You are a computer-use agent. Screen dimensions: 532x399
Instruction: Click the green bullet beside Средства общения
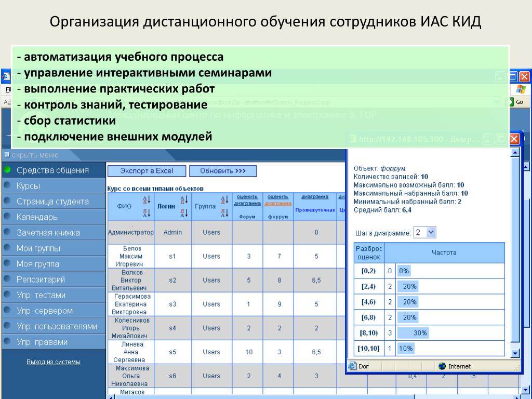pos(7,170)
